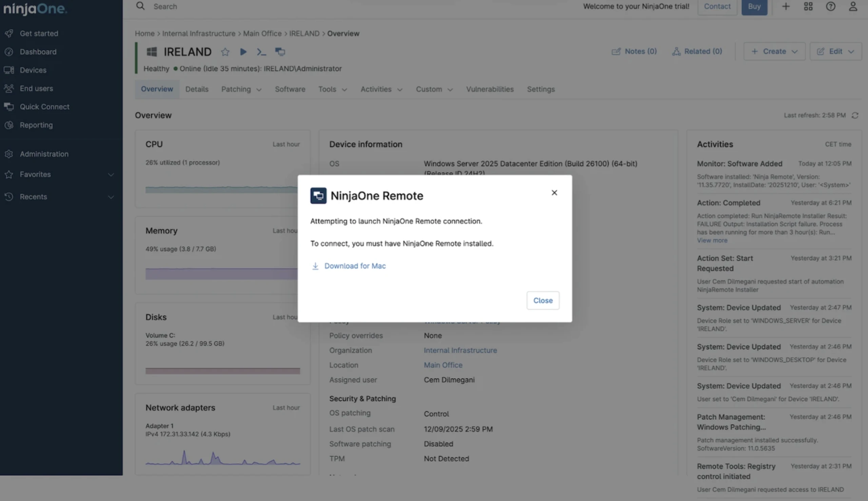Open the Activities tab dropdown
This screenshot has height=501, width=868.
[381, 89]
